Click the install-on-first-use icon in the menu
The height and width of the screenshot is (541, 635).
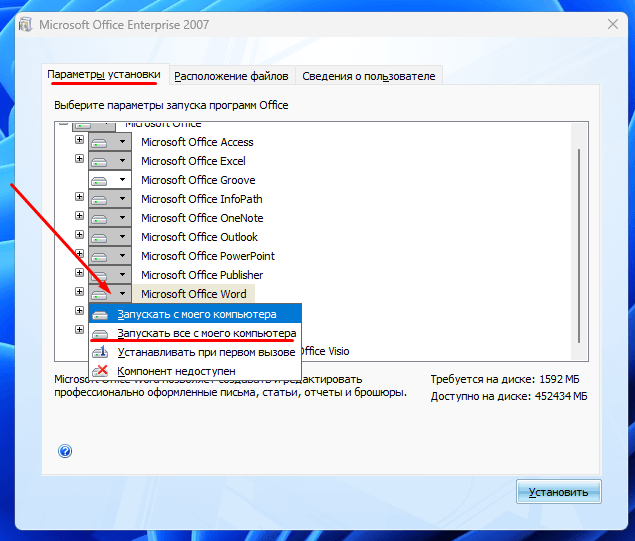click(100, 351)
